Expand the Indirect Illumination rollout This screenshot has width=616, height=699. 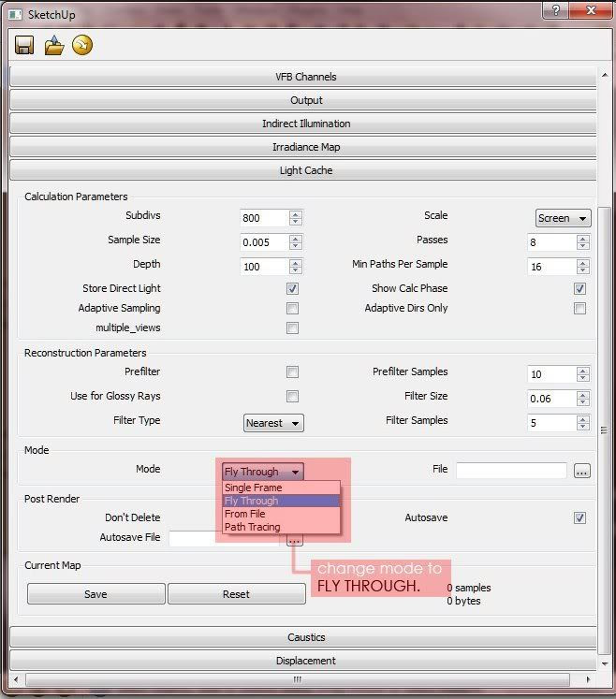tap(303, 124)
